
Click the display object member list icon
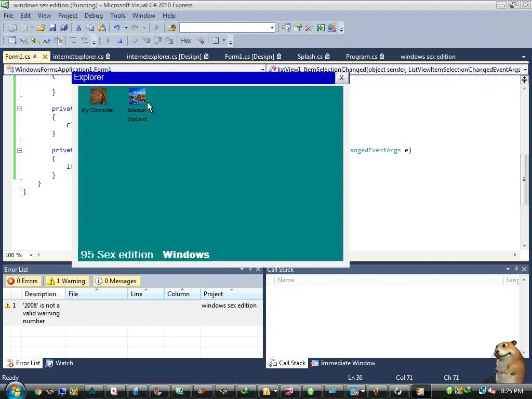(12, 41)
